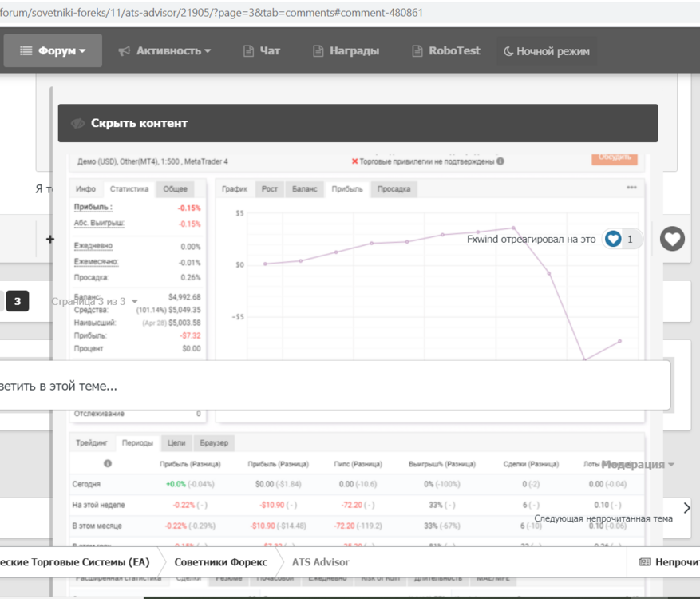700x599 pixels.
Task: Click the plus multiquote icon
Action: tap(50, 240)
